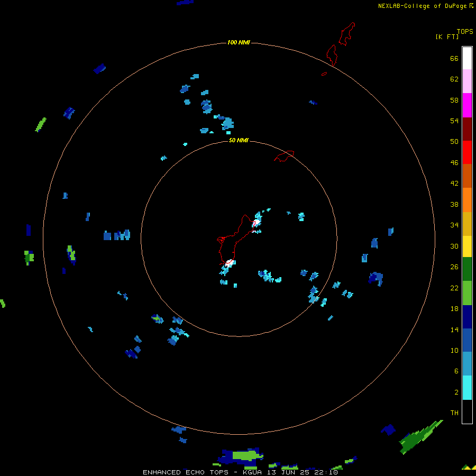Click the legend value 66

(454, 59)
